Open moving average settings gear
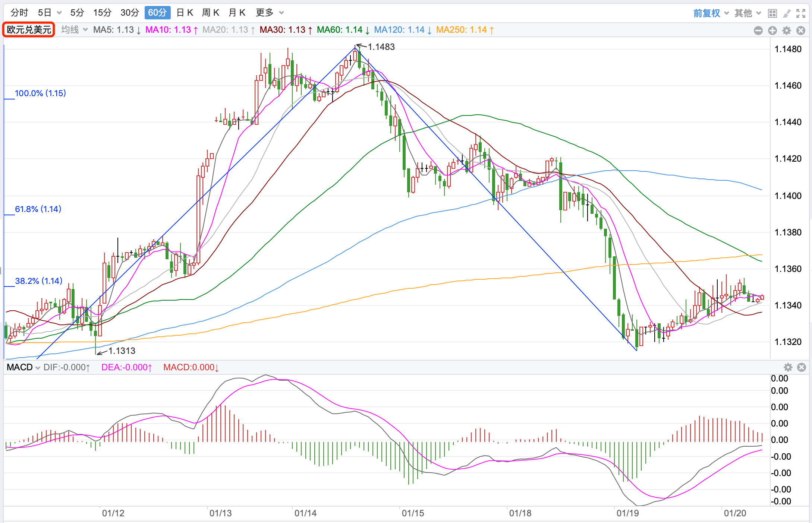 787,31
